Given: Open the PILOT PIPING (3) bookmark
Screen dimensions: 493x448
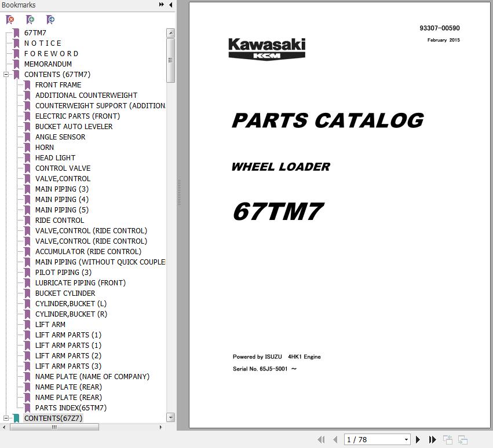Looking at the screenshot, I should [63, 272].
